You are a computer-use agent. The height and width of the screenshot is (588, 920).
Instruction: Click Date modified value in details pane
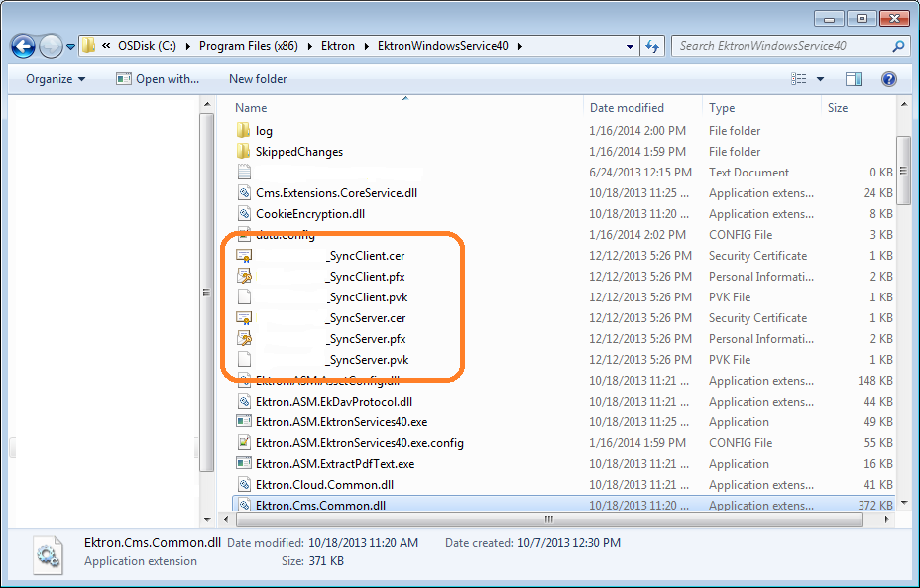pyautogui.click(x=363, y=543)
